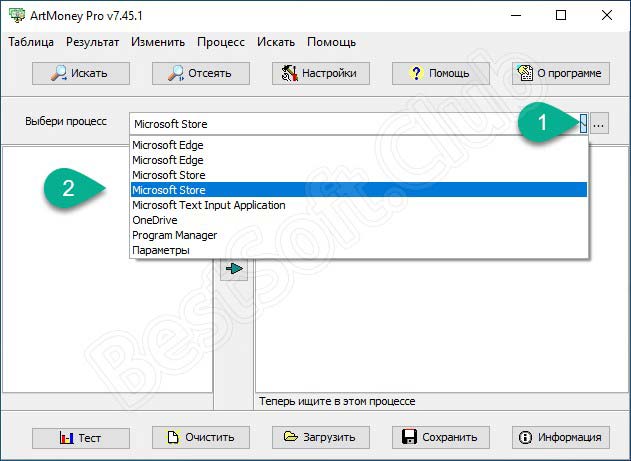631x461 pixels.
Task: Select the non-highlighted Microsoft Store entry
Action: tap(359, 175)
